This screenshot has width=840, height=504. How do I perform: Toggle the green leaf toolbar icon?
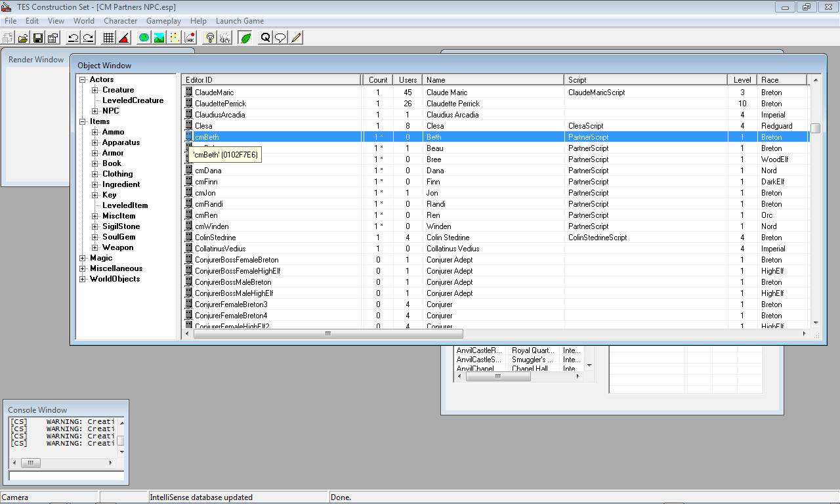pyautogui.click(x=245, y=38)
